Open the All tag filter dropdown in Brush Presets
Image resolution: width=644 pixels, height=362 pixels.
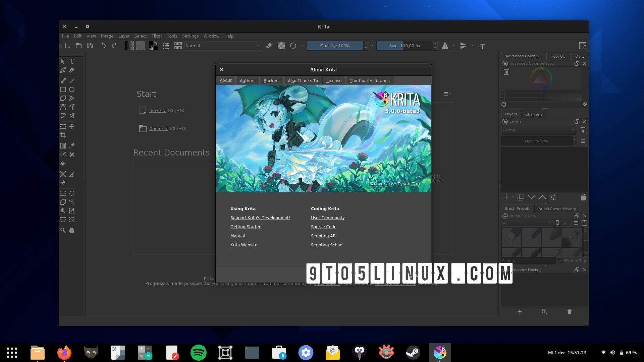(527, 223)
